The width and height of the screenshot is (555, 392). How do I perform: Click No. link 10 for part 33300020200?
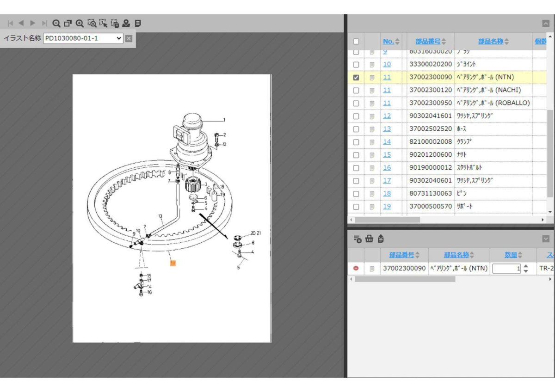[387, 64]
